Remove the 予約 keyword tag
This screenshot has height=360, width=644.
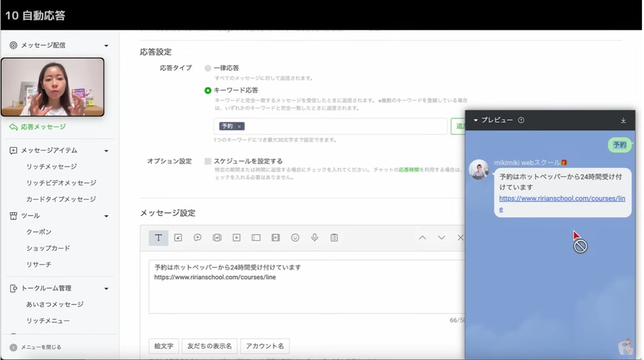point(239,127)
